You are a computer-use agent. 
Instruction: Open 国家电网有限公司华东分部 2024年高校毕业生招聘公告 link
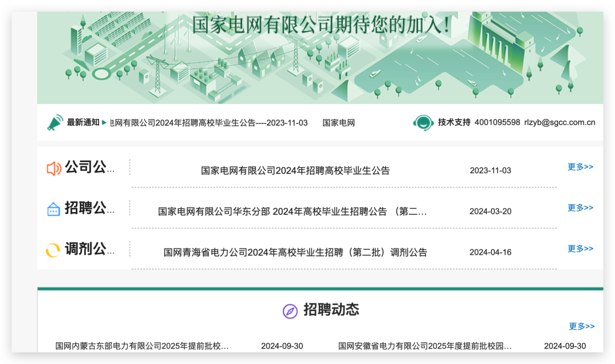(292, 212)
